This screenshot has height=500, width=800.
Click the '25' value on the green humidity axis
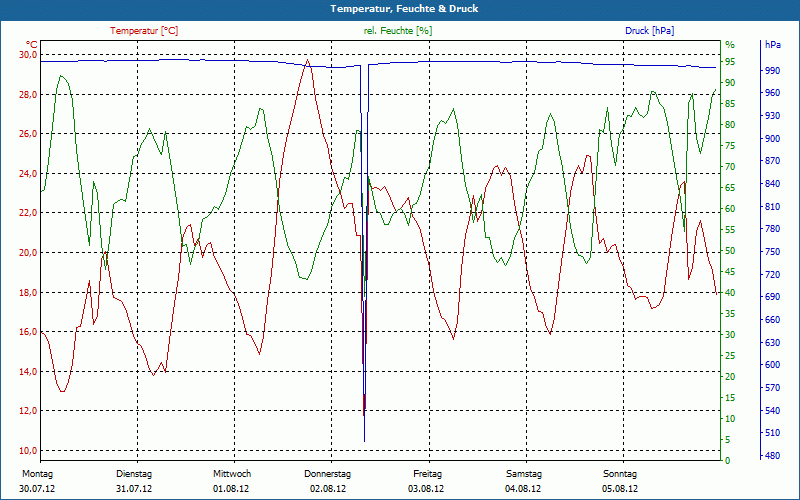click(730, 356)
